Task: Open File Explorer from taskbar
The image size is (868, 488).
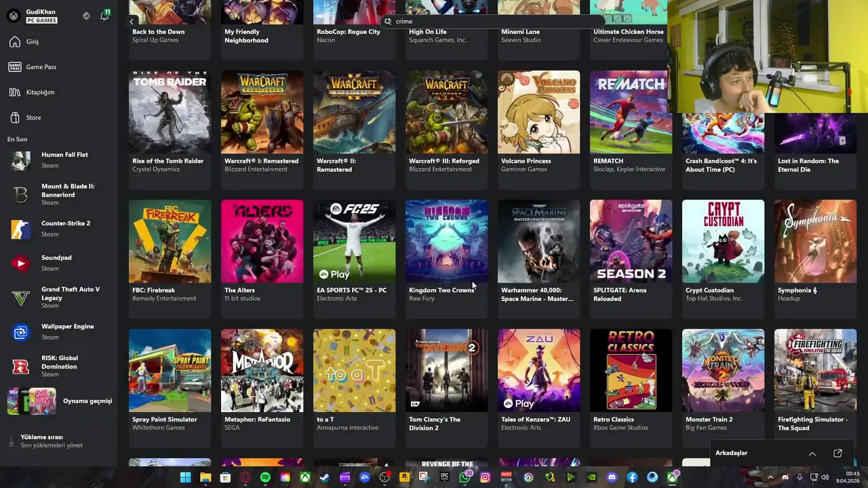Action: tap(205, 477)
